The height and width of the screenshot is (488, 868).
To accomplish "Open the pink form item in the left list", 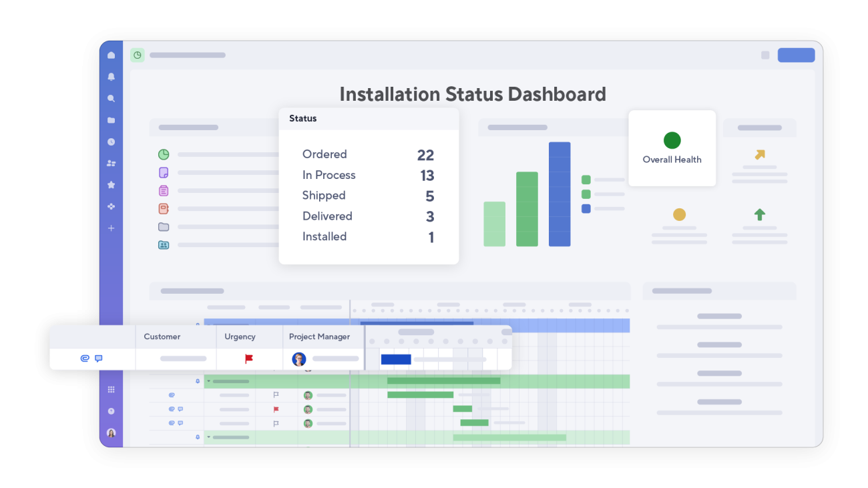I will click(164, 190).
